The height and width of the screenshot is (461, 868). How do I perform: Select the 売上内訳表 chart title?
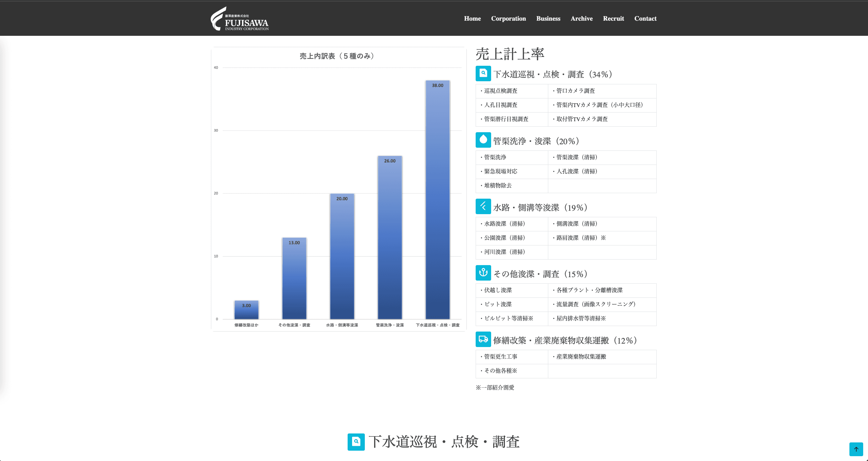pyautogui.click(x=336, y=56)
